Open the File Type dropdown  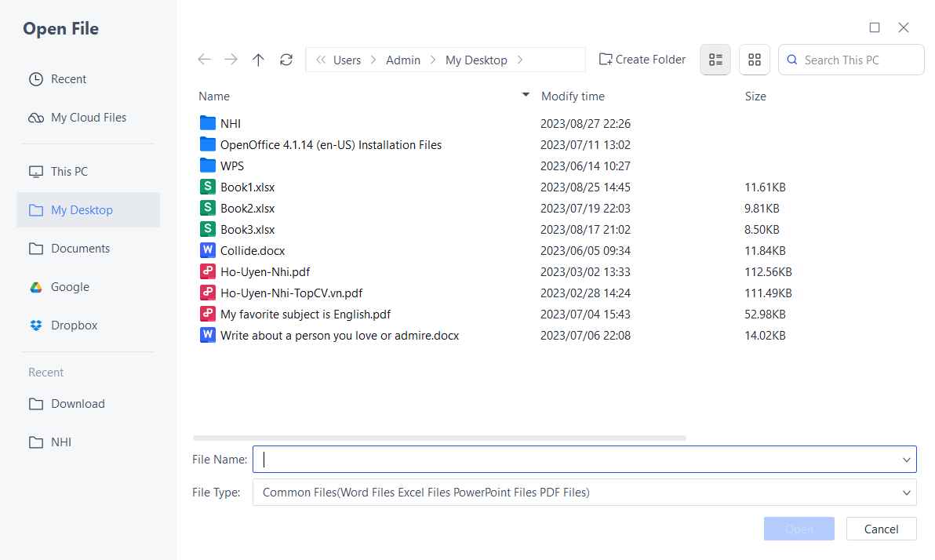584,493
